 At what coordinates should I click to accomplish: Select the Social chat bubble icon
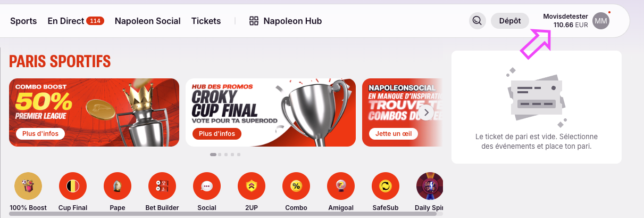[x=207, y=186]
